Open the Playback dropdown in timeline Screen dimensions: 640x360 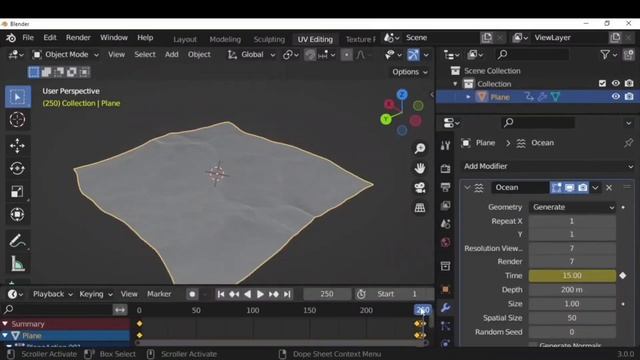[x=53, y=294]
